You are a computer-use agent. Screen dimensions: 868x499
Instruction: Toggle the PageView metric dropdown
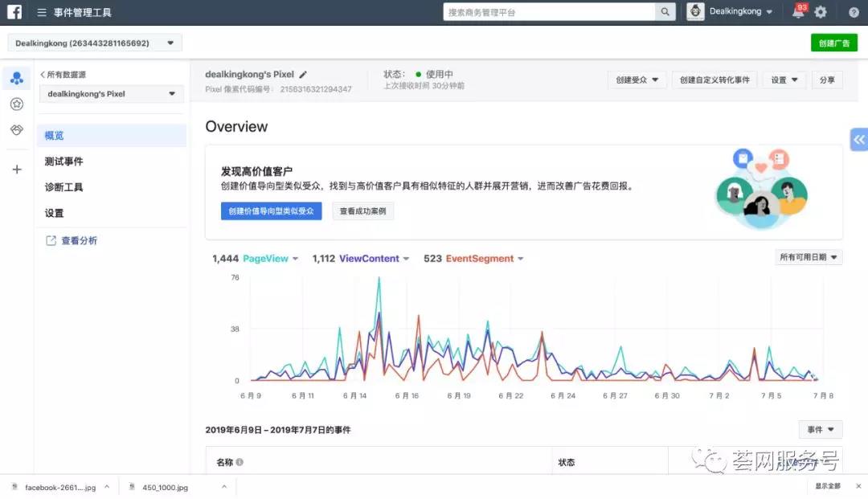(295, 259)
